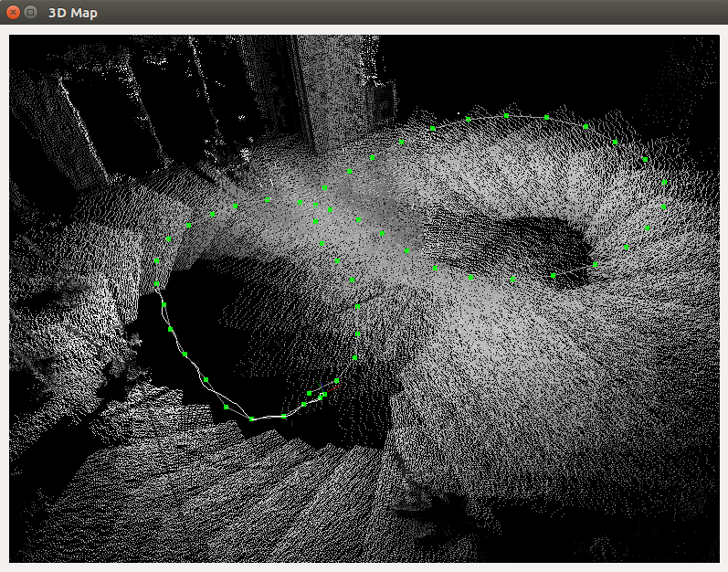Select the topmost green keyframe on right loop

tap(506, 115)
